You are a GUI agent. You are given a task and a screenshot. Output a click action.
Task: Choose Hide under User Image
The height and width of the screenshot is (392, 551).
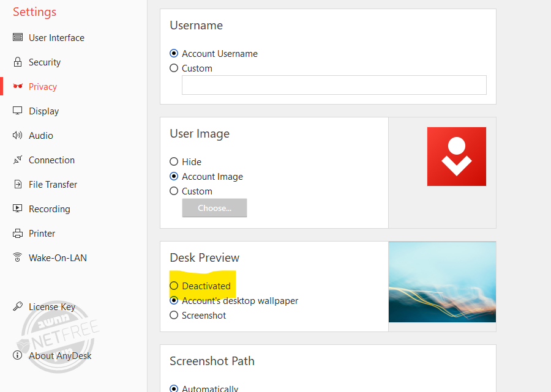(x=174, y=162)
